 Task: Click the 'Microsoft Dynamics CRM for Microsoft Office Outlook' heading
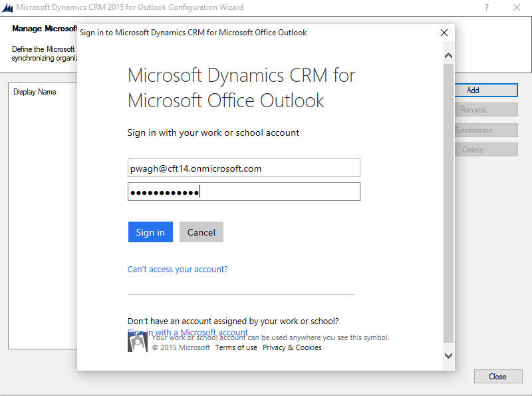241,88
